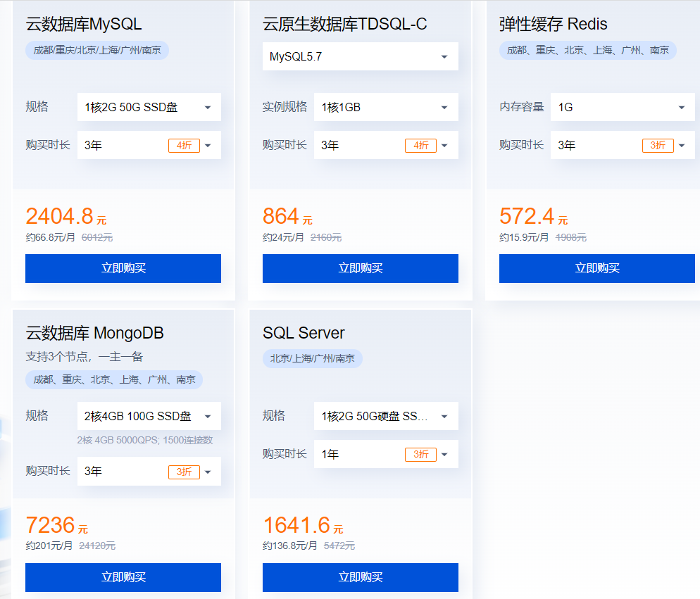Expand the Redis 内存容量 1G dropdown
Screen dimensions: 700x599
tap(622, 107)
